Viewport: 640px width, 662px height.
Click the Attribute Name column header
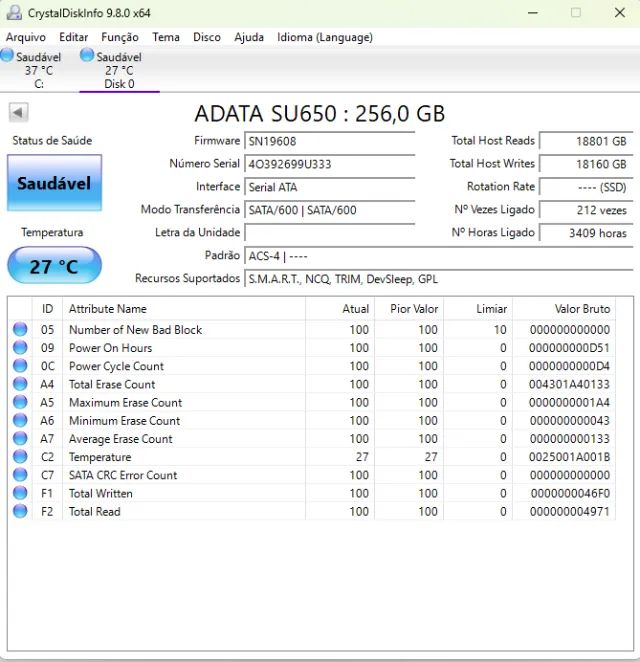(x=184, y=309)
